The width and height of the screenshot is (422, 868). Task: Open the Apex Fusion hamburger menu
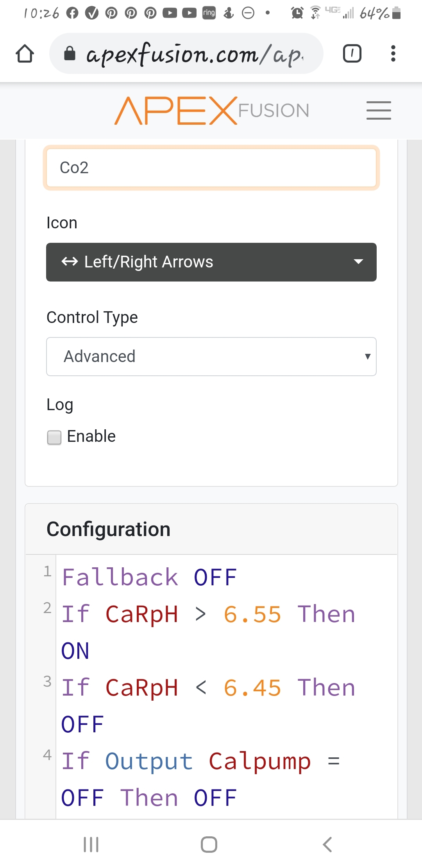tap(379, 110)
